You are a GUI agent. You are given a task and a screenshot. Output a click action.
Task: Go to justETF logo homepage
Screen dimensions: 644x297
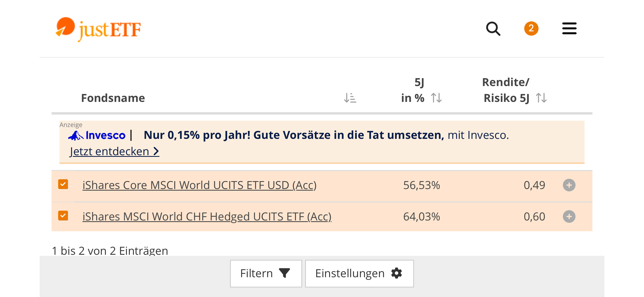pos(98,29)
